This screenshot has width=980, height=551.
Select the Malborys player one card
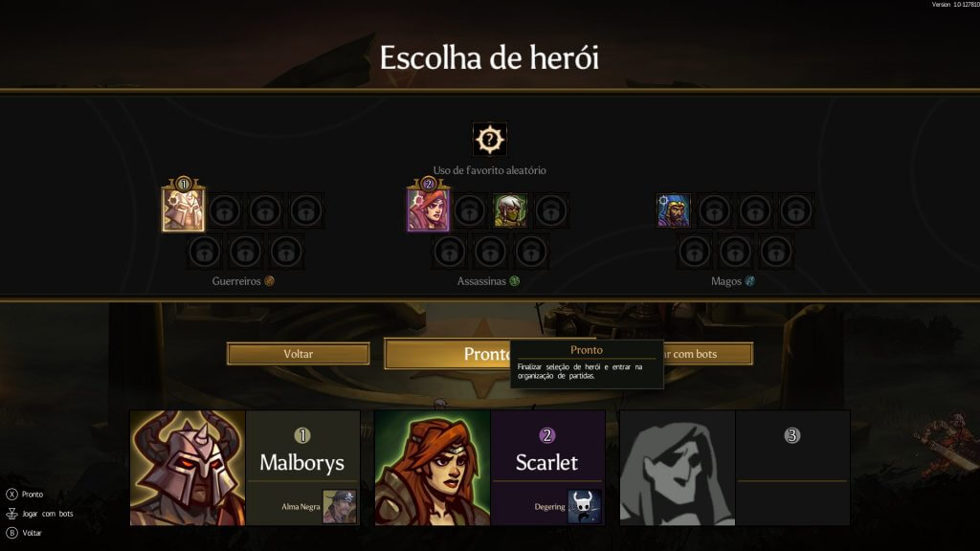(245, 468)
